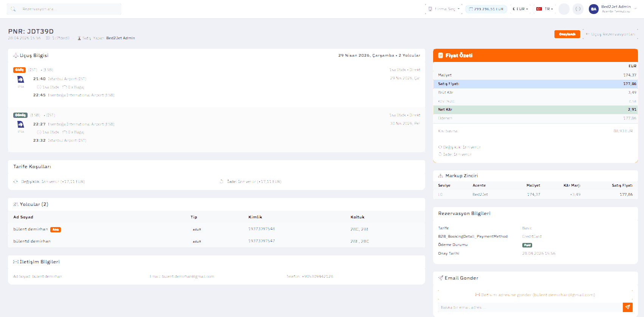This screenshot has height=317, width=644.
Task: Focus the 'Başka bir email adresi' input field
Action: point(530,307)
